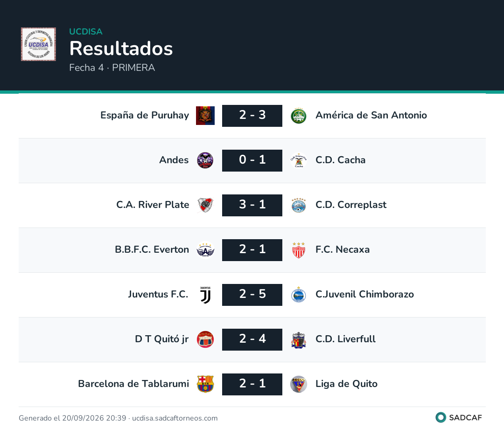
Task: Click the F.C. Necaxa striped crest
Action: coord(299,250)
